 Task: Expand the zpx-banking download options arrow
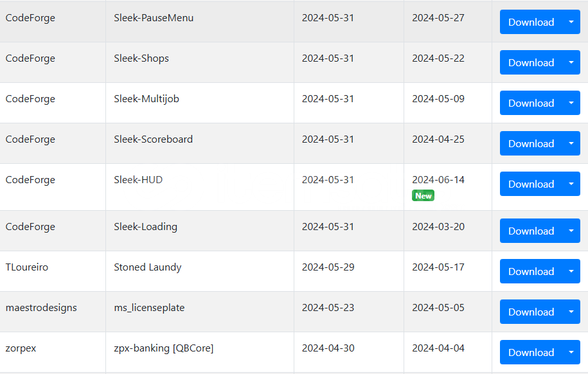coord(571,353)
